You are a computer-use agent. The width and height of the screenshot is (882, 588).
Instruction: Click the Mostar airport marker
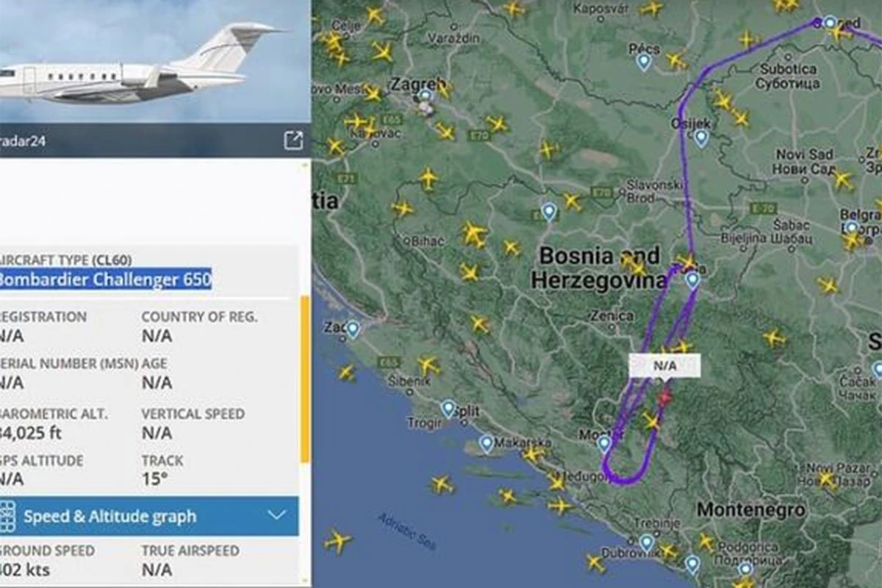point(604,443)
